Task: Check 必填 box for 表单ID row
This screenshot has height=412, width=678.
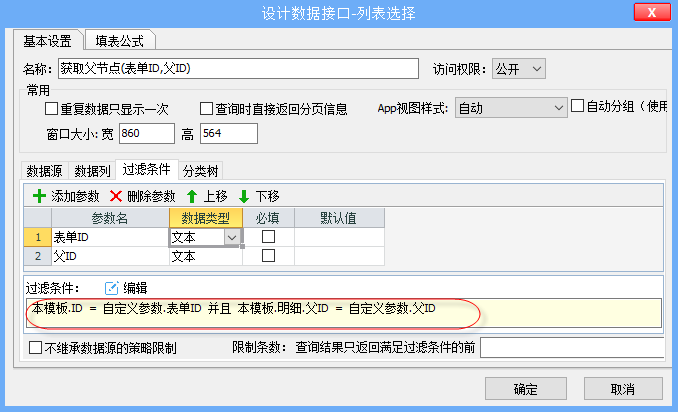Action: [x=269, y=236]
